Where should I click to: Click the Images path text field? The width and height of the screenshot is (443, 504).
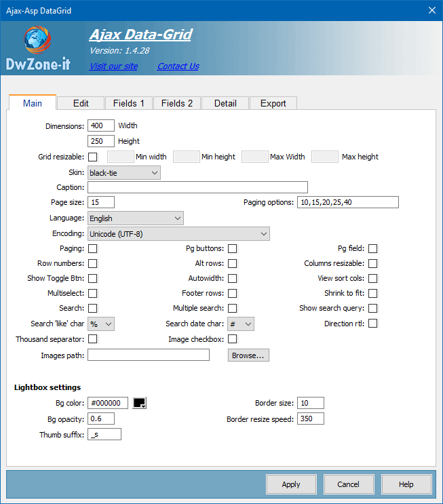(x=149, y=355)
